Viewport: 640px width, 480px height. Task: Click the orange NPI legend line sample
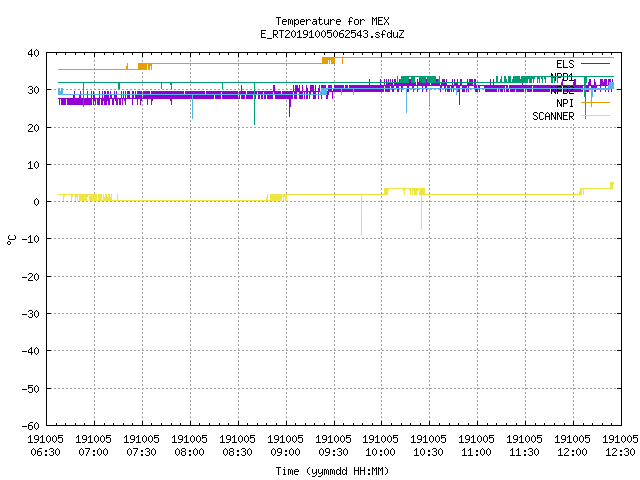[x=596, y=102]
